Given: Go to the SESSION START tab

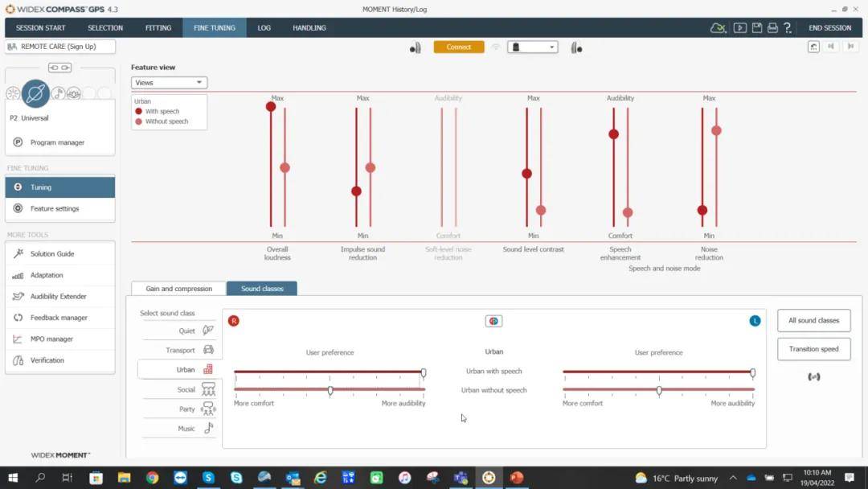Looking at the screenshot, I should click(x=40, y=27).
